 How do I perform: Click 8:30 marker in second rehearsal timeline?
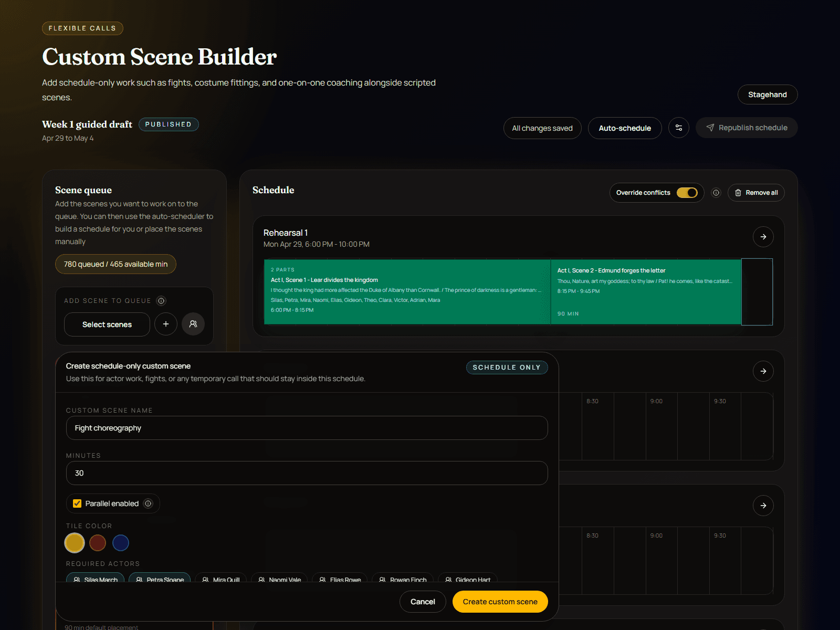pos(592,401)
